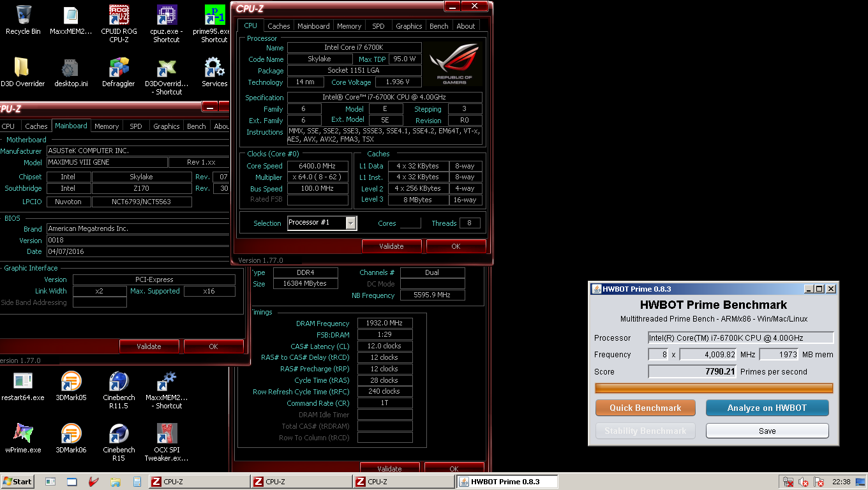This screenshot has width=868, height=490.
Task: Click Validate in the Mainboard CPU-Z window
Action: [149, 346]
